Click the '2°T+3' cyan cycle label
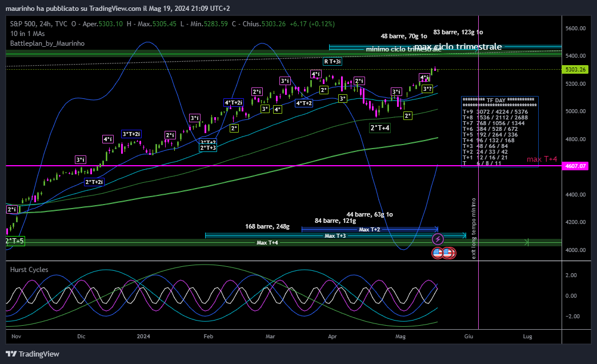 (208, 148)
